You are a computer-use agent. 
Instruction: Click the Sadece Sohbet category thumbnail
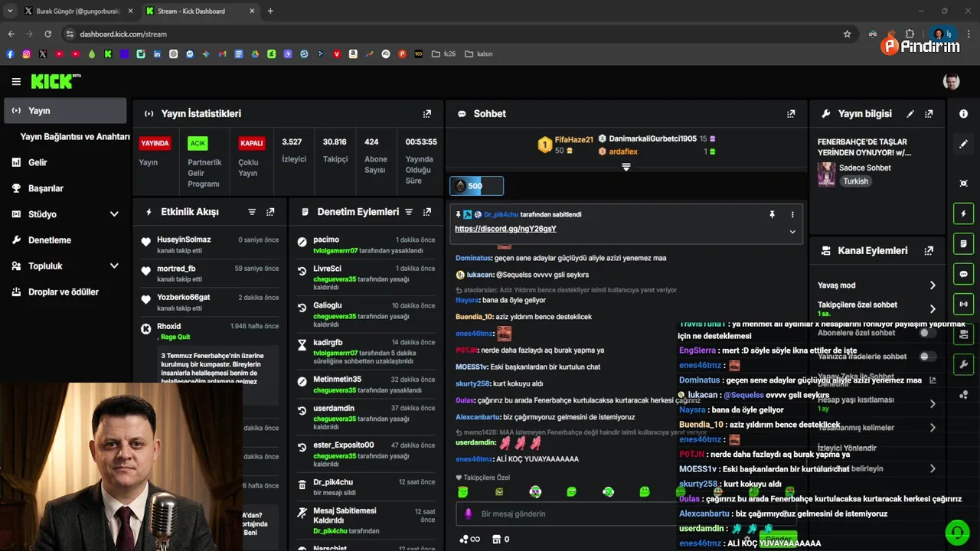(x=826, y=174)
